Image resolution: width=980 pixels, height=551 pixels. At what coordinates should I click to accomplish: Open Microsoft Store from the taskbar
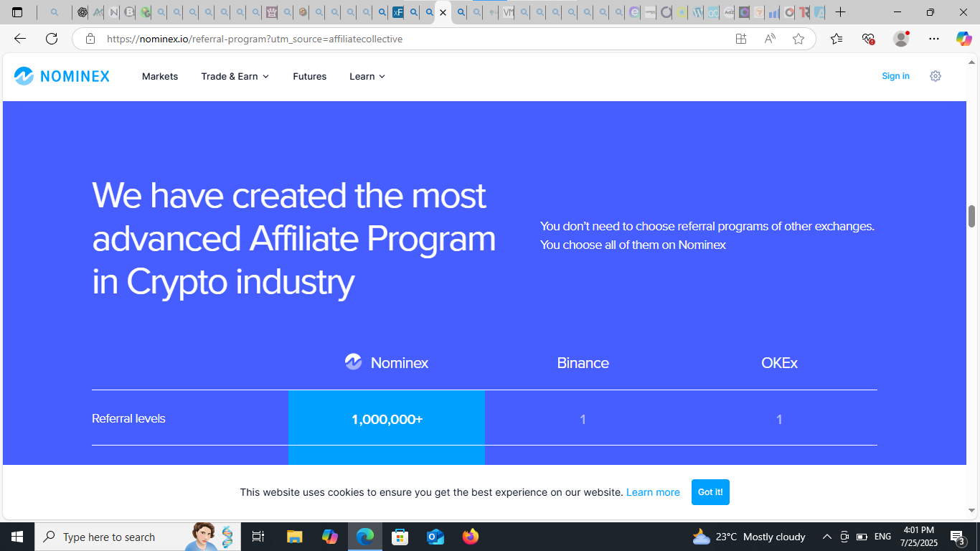coord(400,537)
